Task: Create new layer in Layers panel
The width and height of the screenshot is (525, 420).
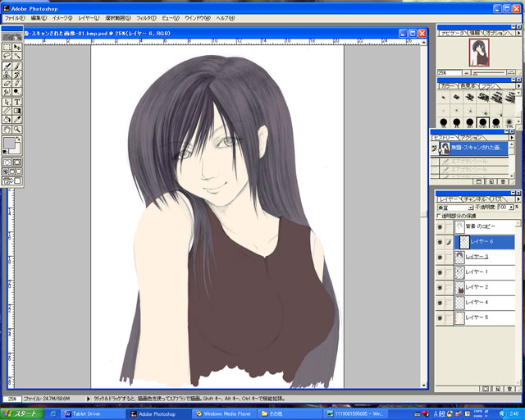Action: point(498,389)
